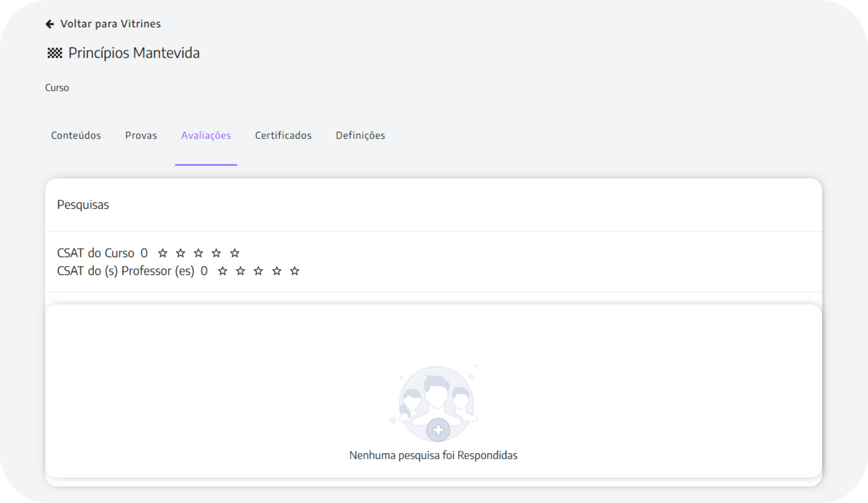Click the plus icon in empty illustration
Screen dimensions: 868x503
pyautogui.click(x=438, y=430)
